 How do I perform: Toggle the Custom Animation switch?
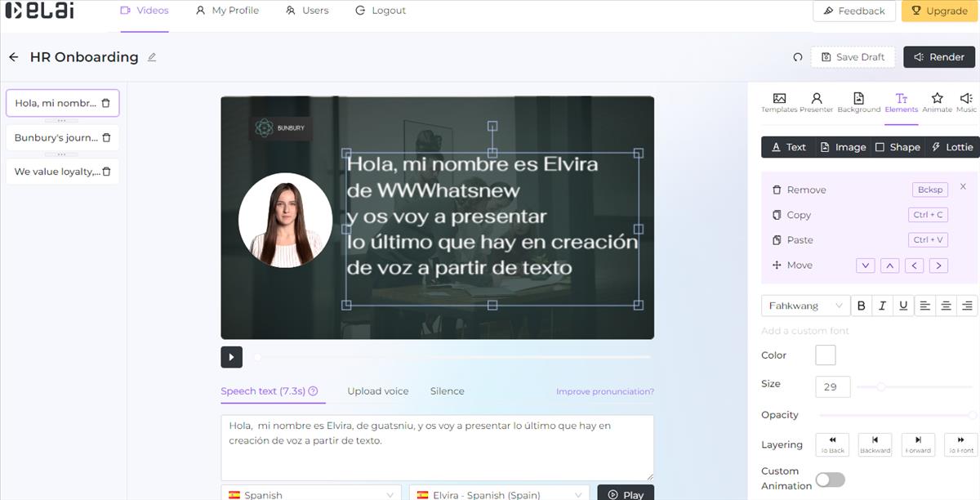tap(830, 480)
